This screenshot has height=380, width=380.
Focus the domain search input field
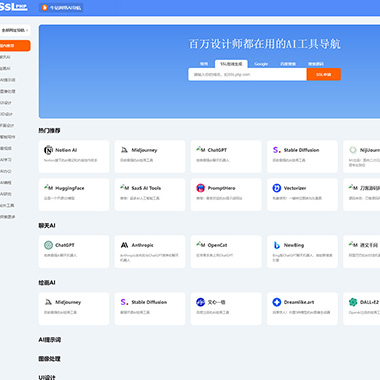pyautogui.click(x=247, y=74)
